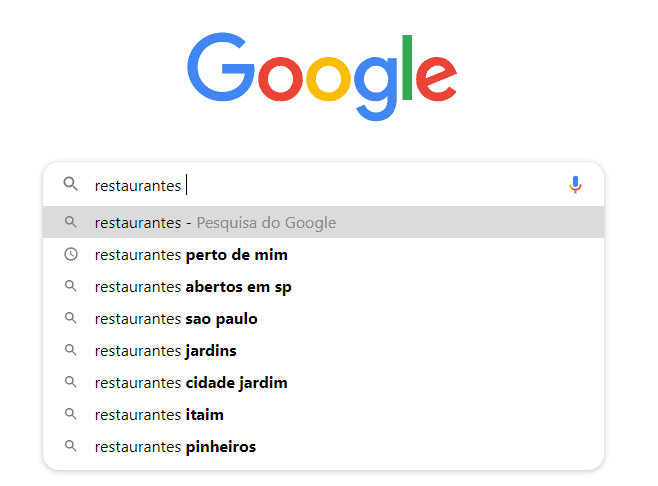Click the magnifier icon in the highlighted suggestion row
This screenshot has width=658, height=486.
pyautogui.click(x=70, y=222)
